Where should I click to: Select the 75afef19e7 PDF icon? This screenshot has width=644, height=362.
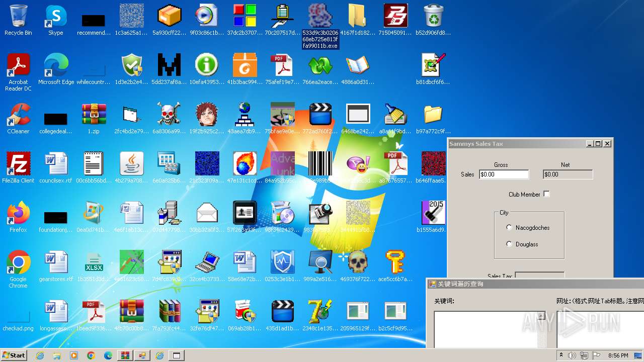(x=282, y=69)
